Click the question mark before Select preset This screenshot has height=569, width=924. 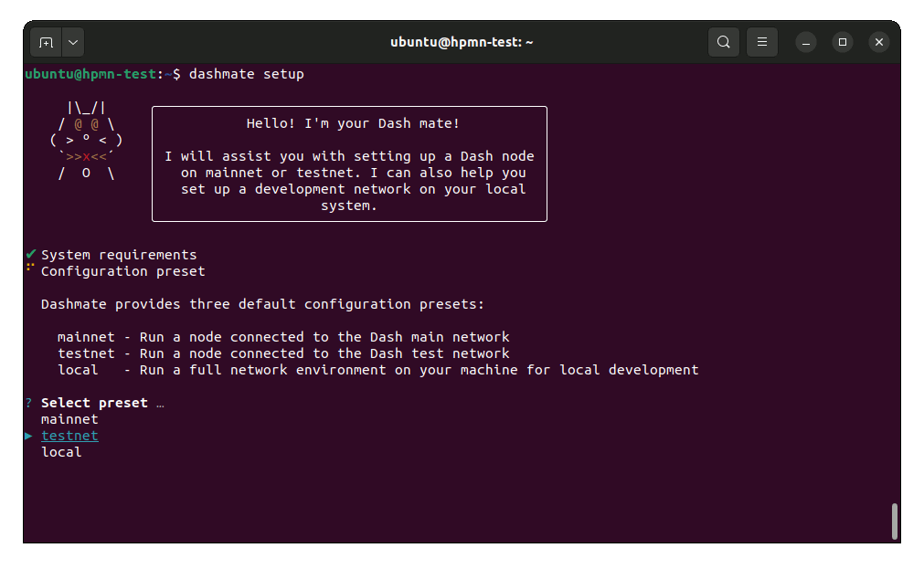28,403
